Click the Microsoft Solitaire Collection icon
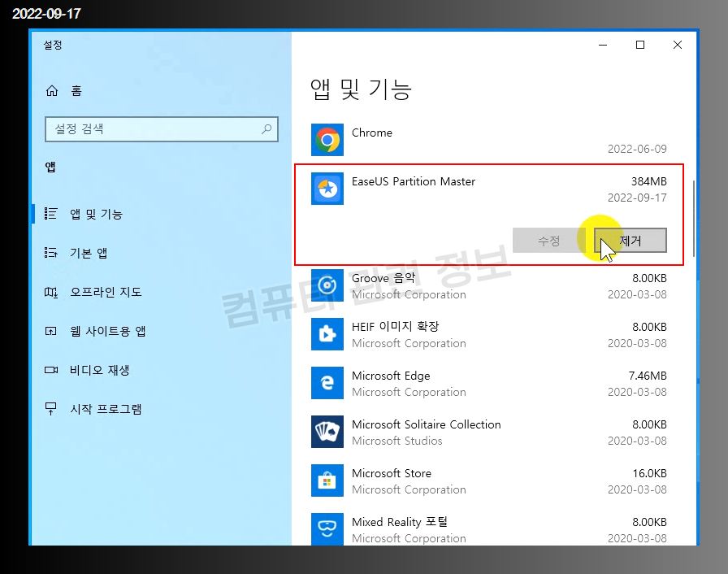 327,432
